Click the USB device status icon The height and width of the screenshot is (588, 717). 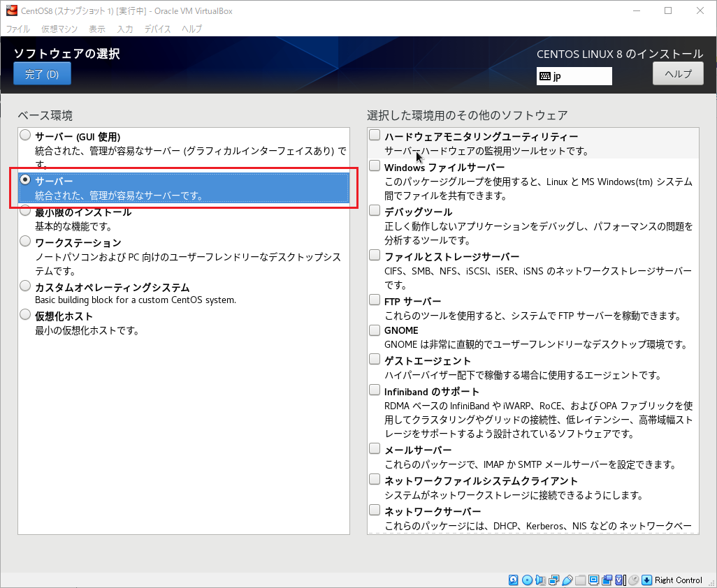tap(567, 580)
